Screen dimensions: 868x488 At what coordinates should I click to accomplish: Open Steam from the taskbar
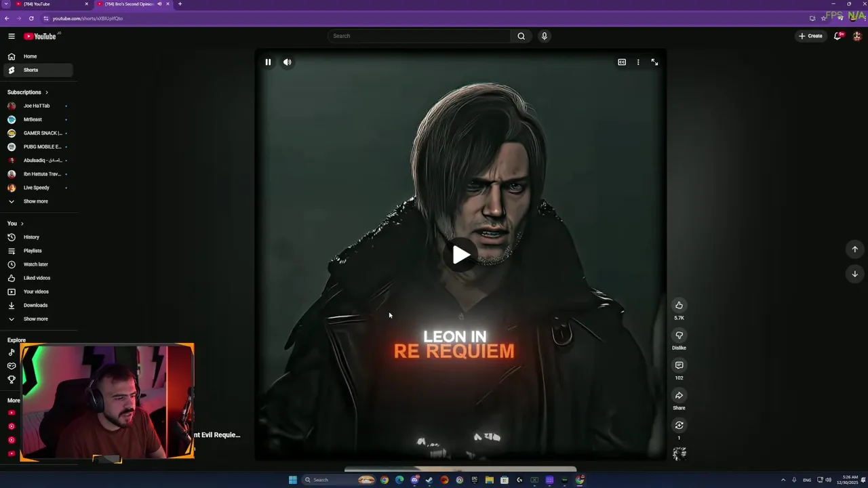429,480
